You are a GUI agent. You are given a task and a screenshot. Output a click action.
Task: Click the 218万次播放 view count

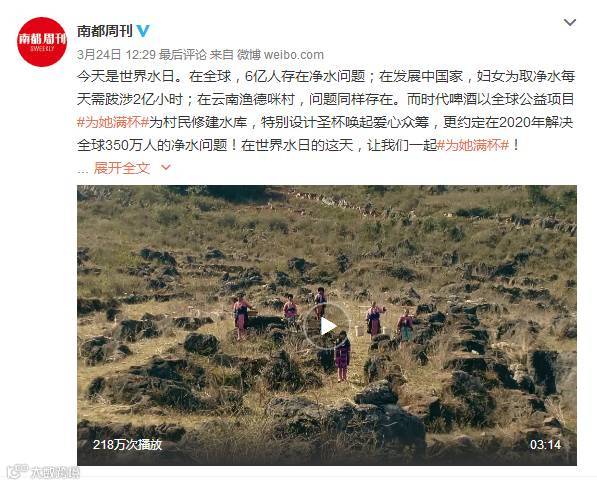pos(128,445)
